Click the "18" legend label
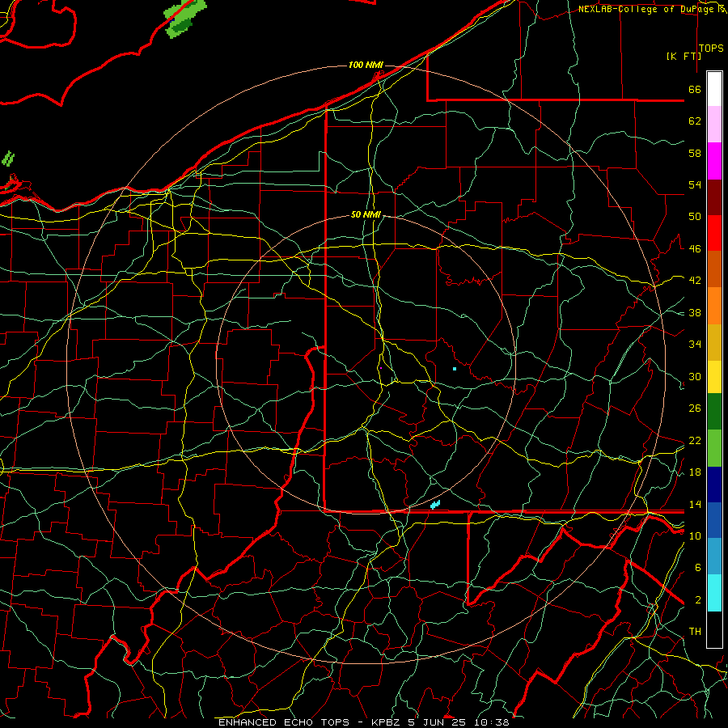Viewport: 728px width, 728px height. click(x=695, y=472)
